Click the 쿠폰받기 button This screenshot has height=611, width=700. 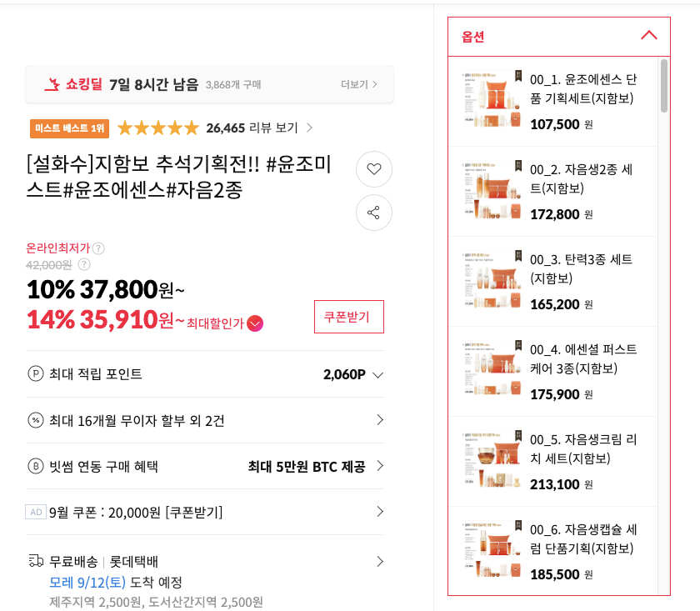(x=349, y=317)
